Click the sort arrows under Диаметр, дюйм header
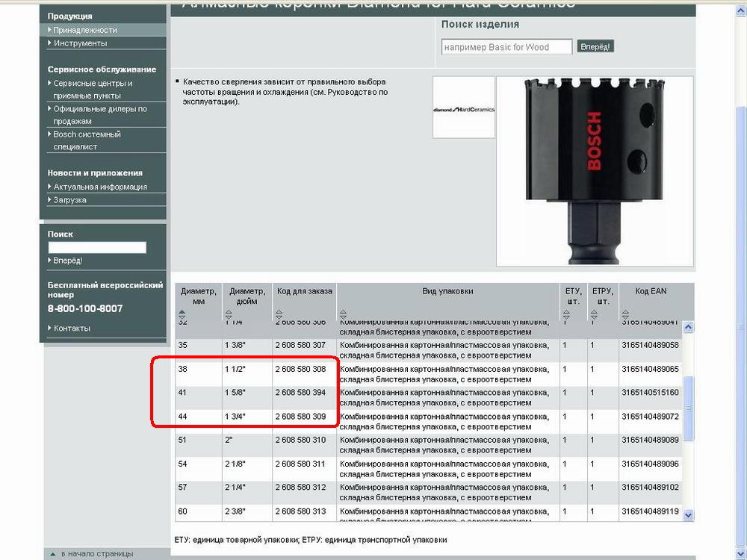The height and width of the screenshot is (560, 747). click(229, 314)
